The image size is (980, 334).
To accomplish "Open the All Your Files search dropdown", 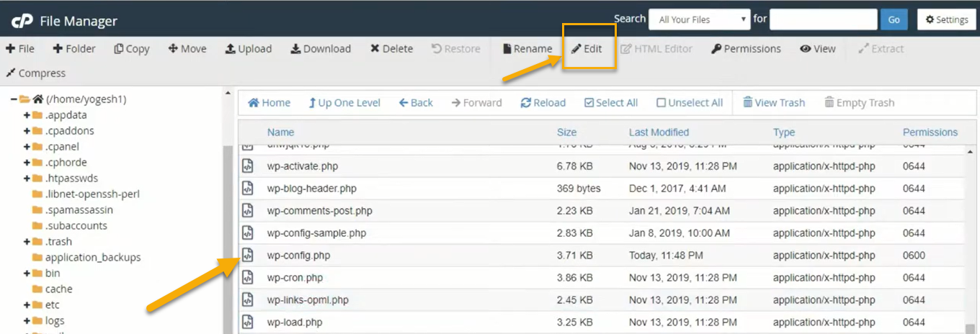I will (x=700, y=19).
